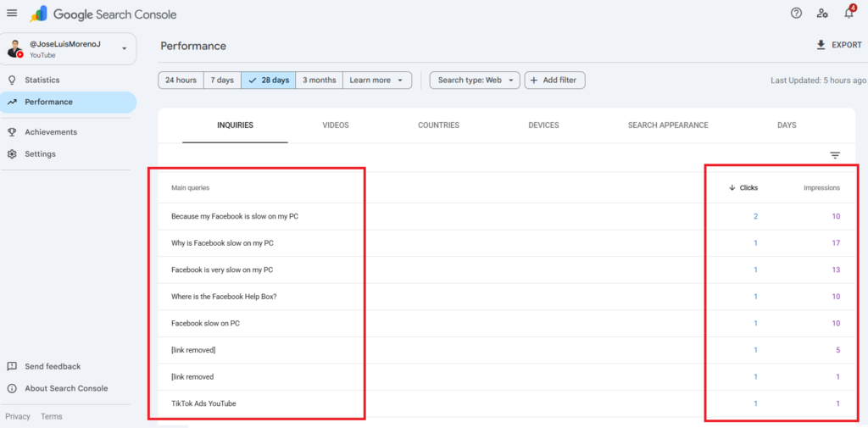This screenshot has width=868, height=428.
Task: Open the Help question mark icon
Action: pos(796,14)
